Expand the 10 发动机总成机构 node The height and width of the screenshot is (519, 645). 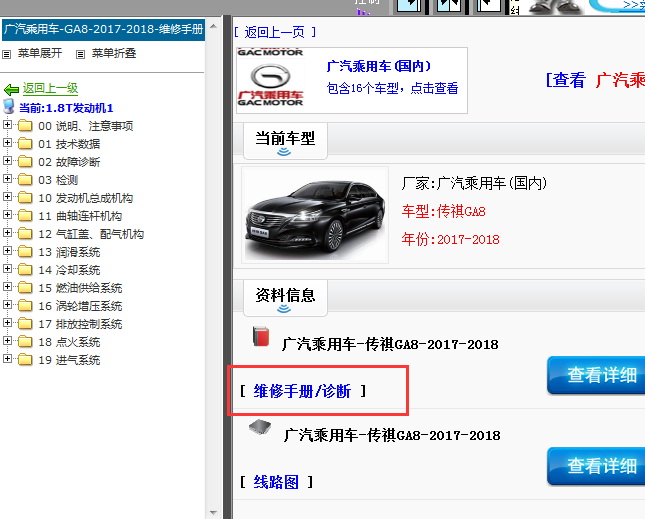7,197
